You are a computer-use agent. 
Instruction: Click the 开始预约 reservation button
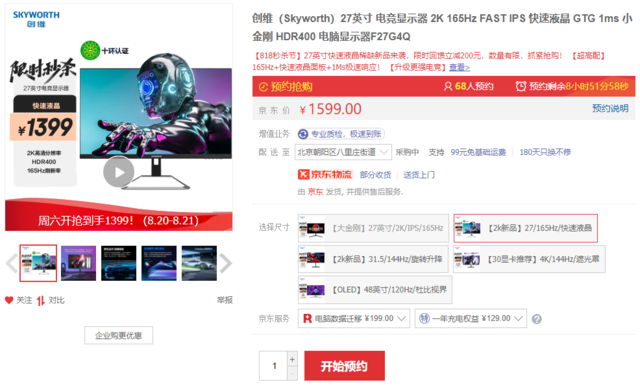344,366
